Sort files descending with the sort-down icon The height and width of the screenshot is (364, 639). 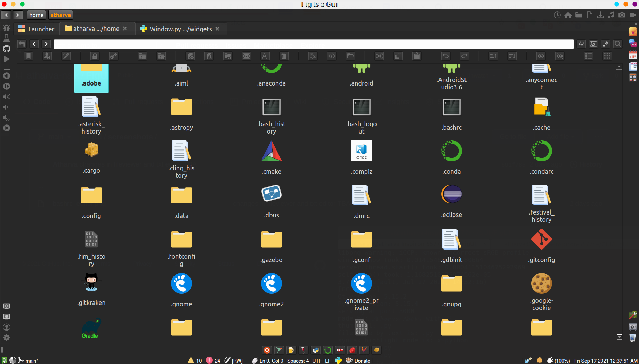(x=512, y=56)
